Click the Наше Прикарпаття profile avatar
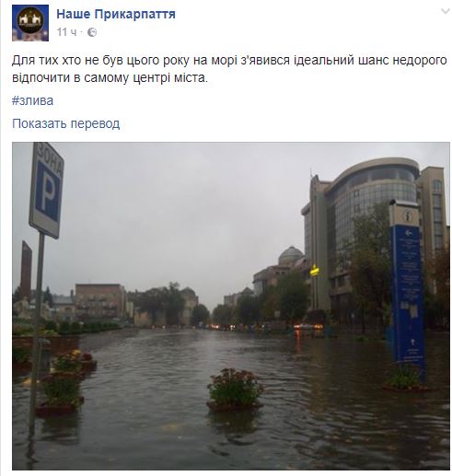The width and height of the screenshot is (452, 476). 30,23
